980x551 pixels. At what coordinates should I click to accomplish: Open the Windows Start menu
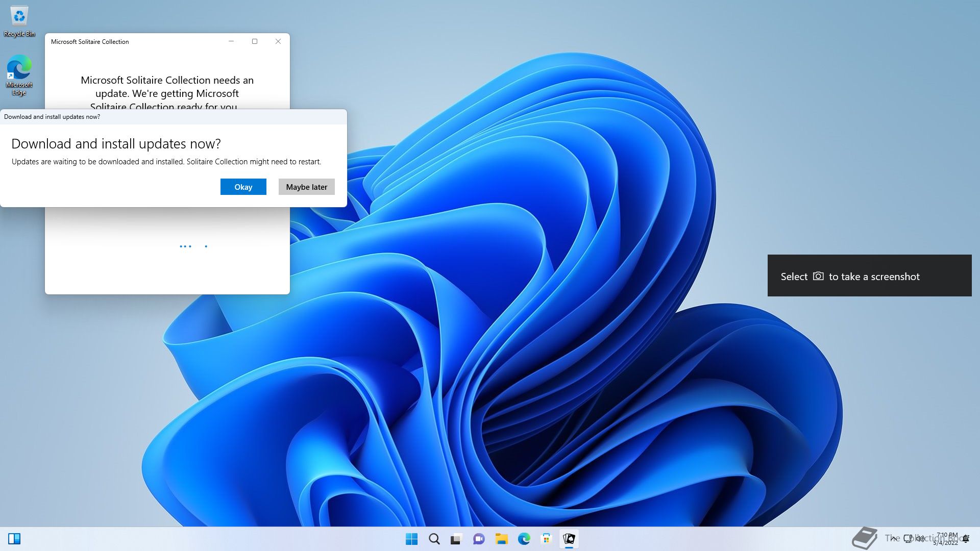pyautogui.click(x=411, y=539)
